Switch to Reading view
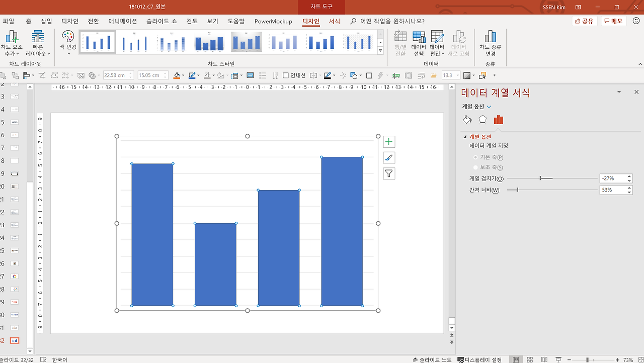 [544, 360]
